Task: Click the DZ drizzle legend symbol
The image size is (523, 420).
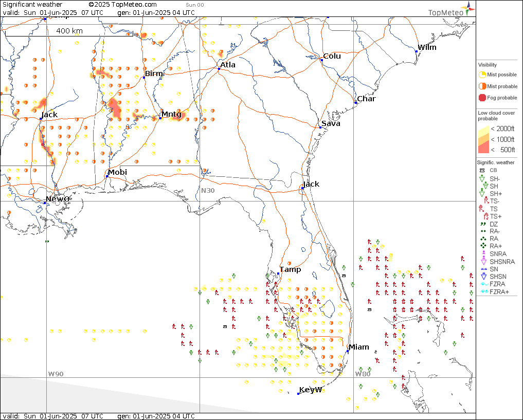Action: (483, 224)
